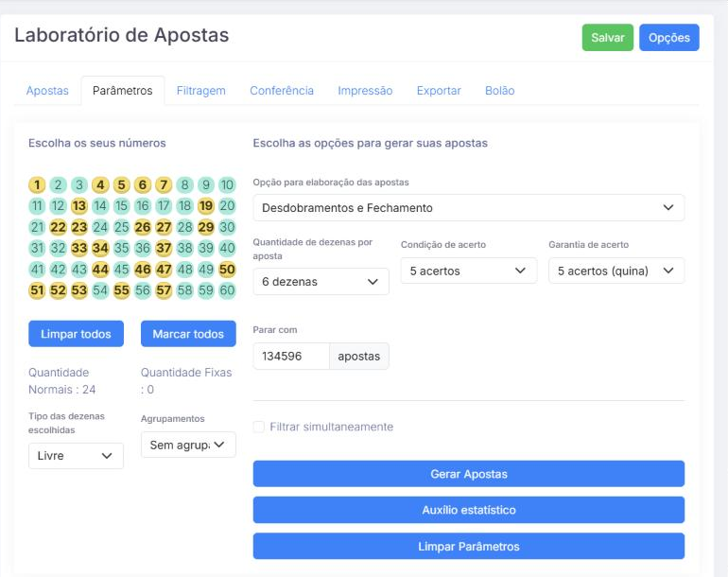Open the Impressão tab

tap(365, 91)
